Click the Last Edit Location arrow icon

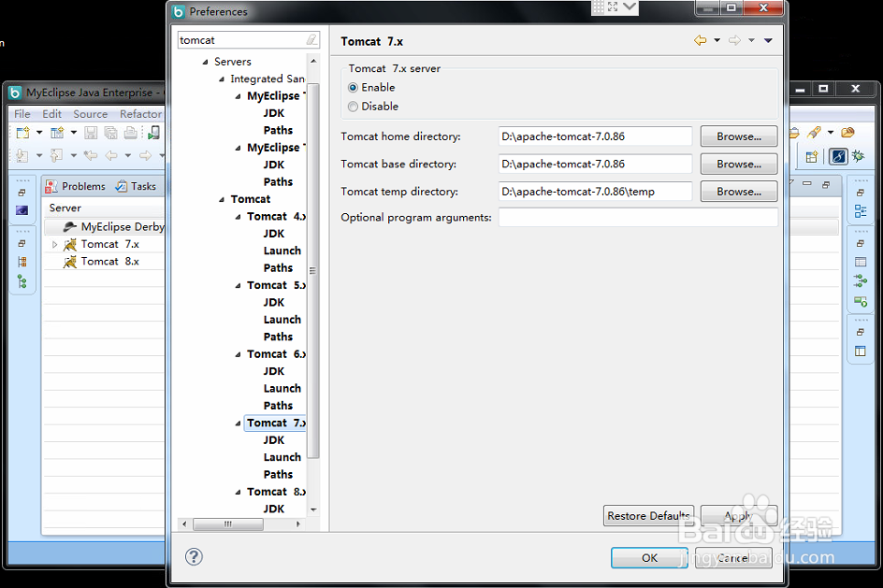click(x=91, y=155)
